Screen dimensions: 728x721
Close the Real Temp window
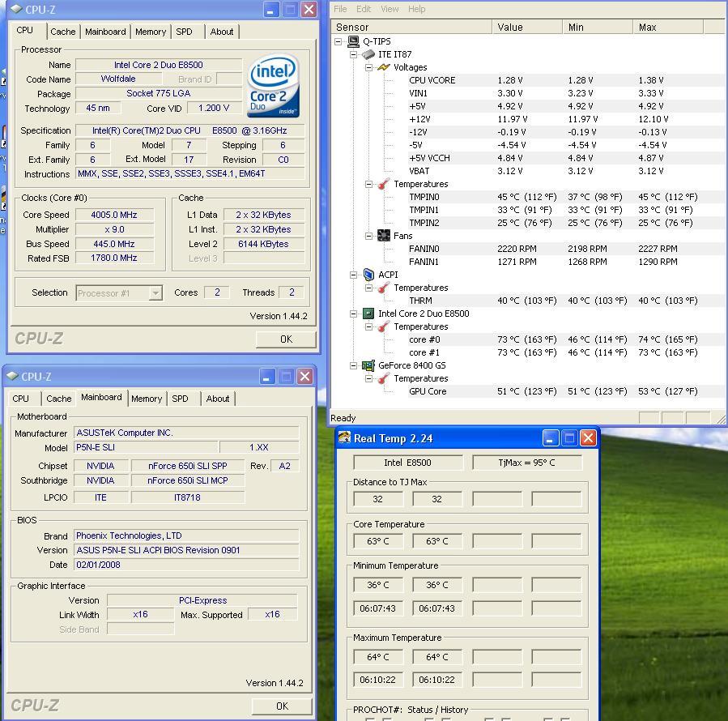coord(588,437)
